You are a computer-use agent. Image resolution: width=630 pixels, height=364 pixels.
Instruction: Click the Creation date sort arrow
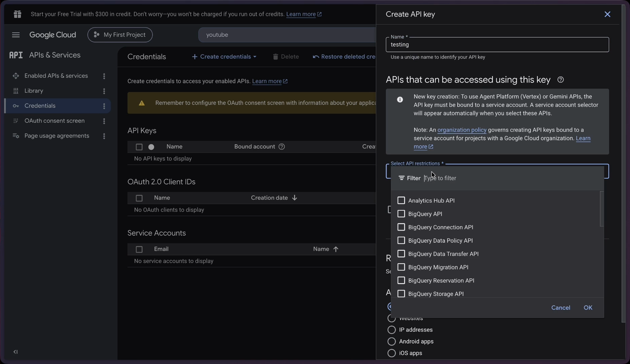[x=294, y=198]
